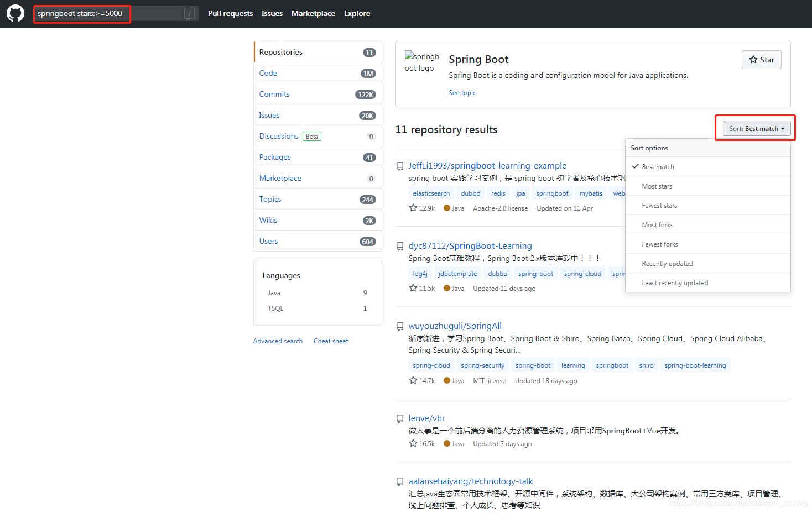Click the jpa topic tag
Image resolution: width=812 pixels, height=513 pixels.
520,193
